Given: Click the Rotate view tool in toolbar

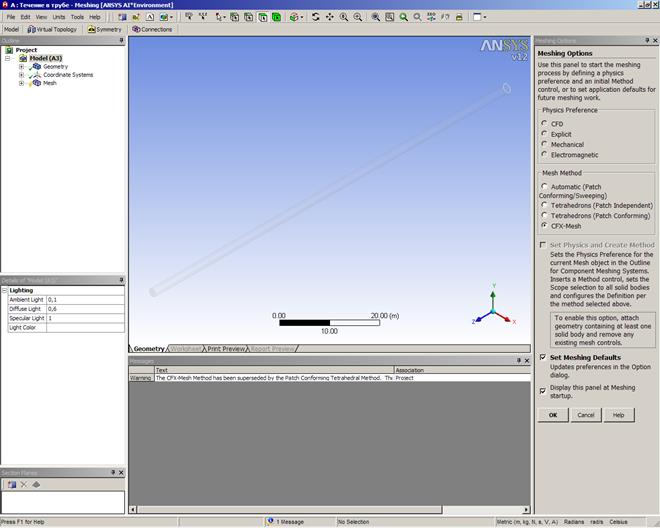Looking at the screenshot, I should (x=315, y=17).
